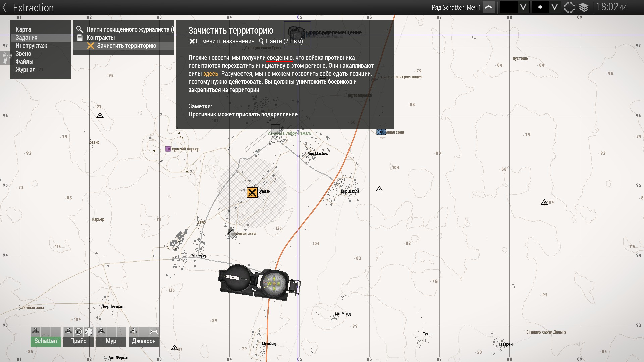Open the dot marker shape dropdown arrow
The image size is (644, 362).
point(555,7)
